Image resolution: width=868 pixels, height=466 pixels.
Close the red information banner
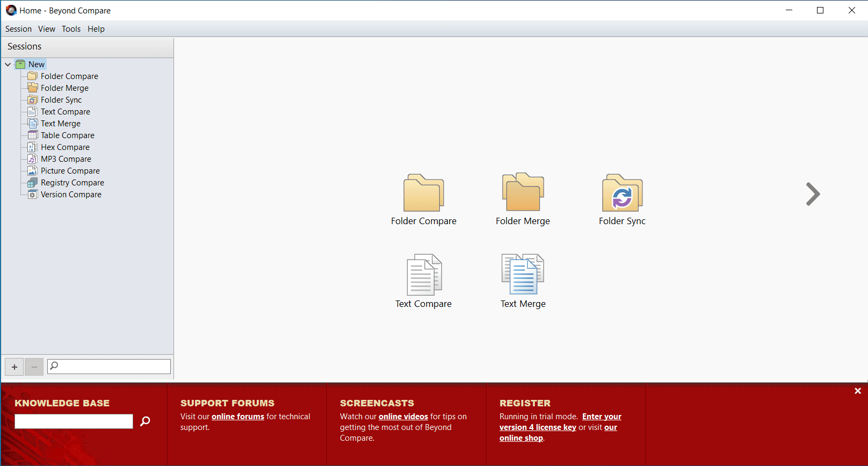click(858, 391)
